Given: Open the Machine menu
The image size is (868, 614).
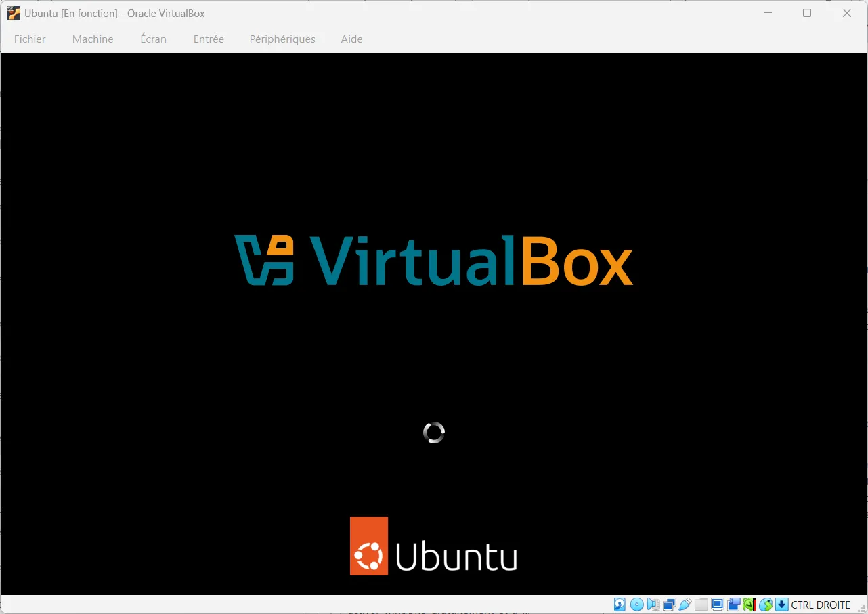Looking at the screenshot, I should (93, 39).
